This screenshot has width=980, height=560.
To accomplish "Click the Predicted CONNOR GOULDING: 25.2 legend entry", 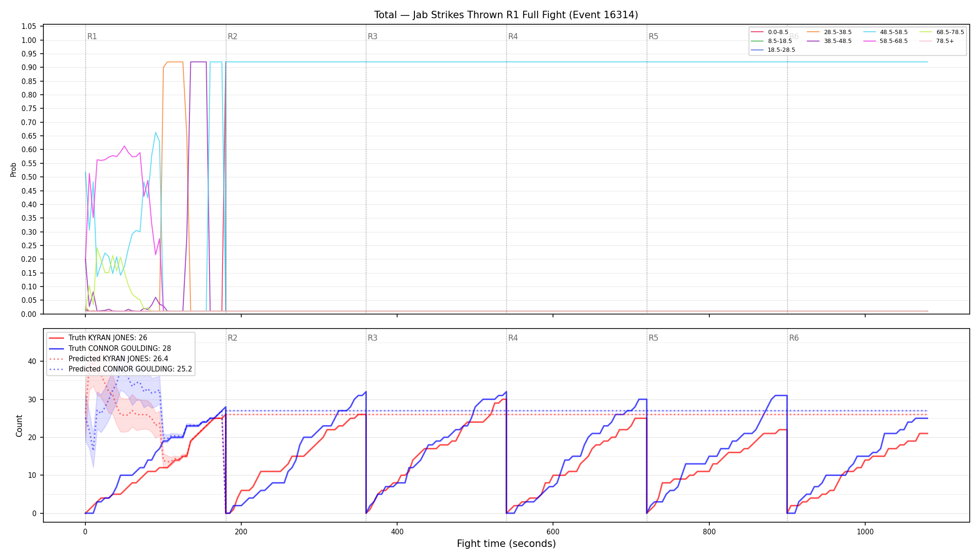I will (x=120, y=369).
